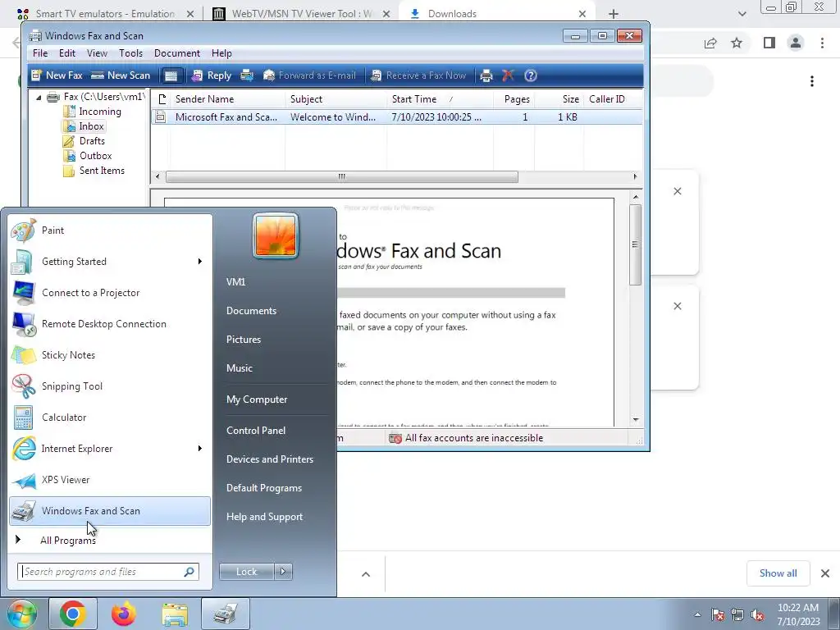The image size is (840, 630).
Task: Sort by Start Time column header
Action: click(x=440, y=99)
